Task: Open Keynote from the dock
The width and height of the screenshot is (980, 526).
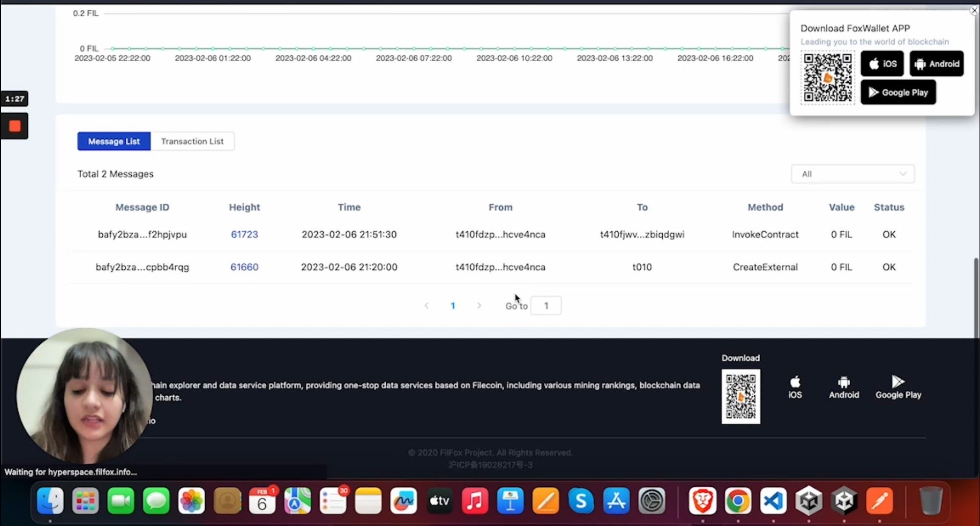Action: coord(510,501)
